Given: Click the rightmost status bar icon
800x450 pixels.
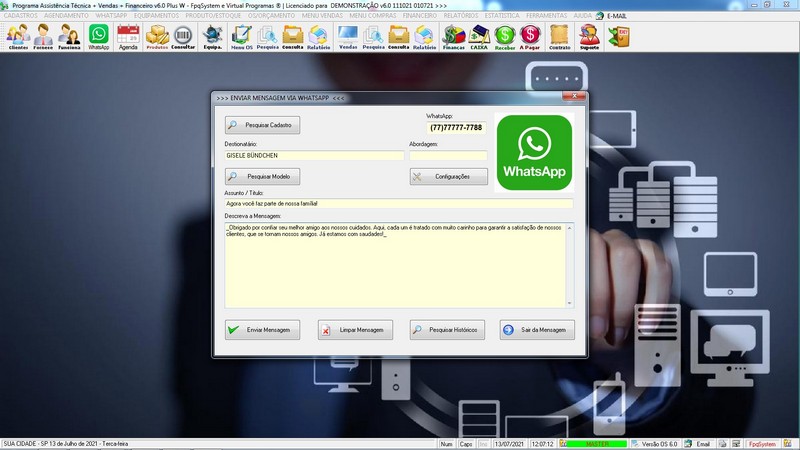Looking at the screenshot, I should point(788,444).
